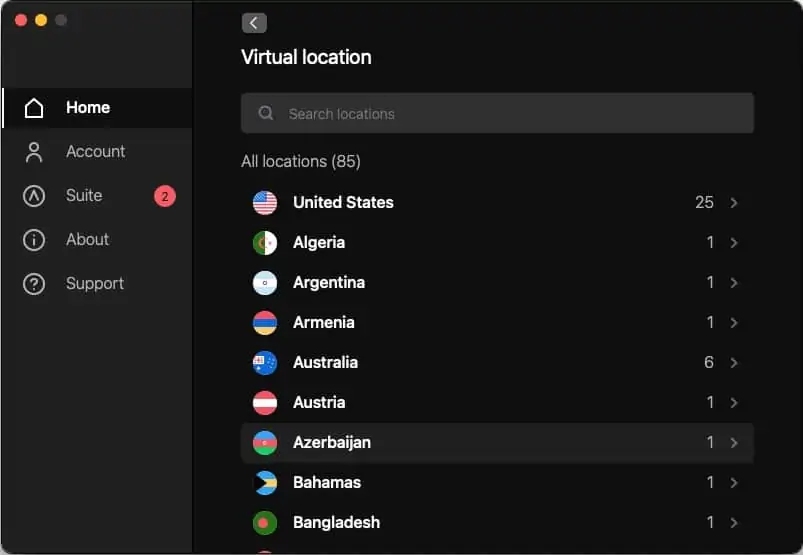Click the search magnifier icon
The image size is (803, 555).
[265, 113]
